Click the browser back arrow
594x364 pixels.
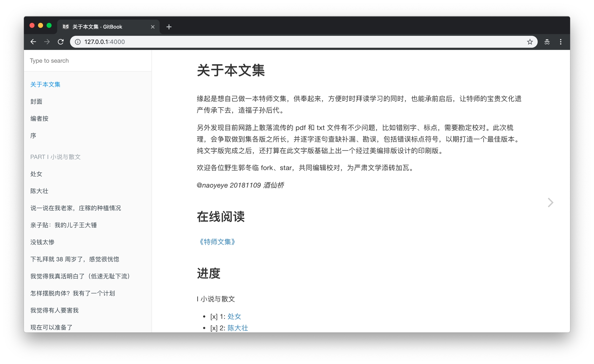pos(33,42)
